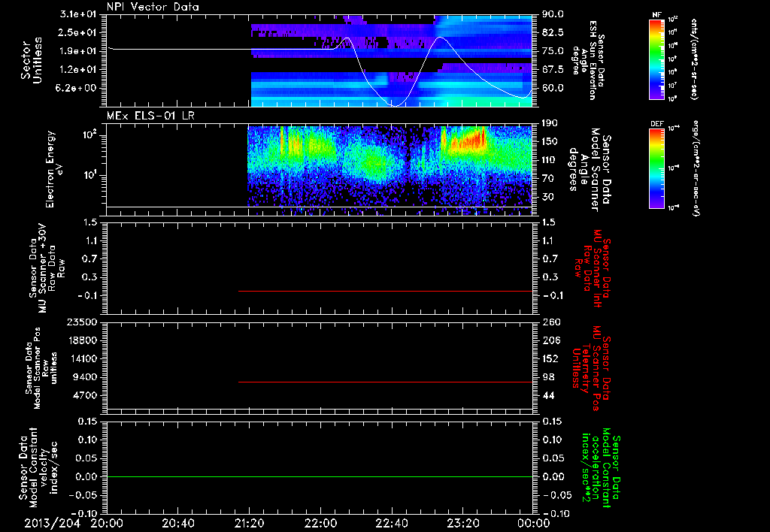
Task: Click the DEF color scale bar
Action: tap(656, 168)
